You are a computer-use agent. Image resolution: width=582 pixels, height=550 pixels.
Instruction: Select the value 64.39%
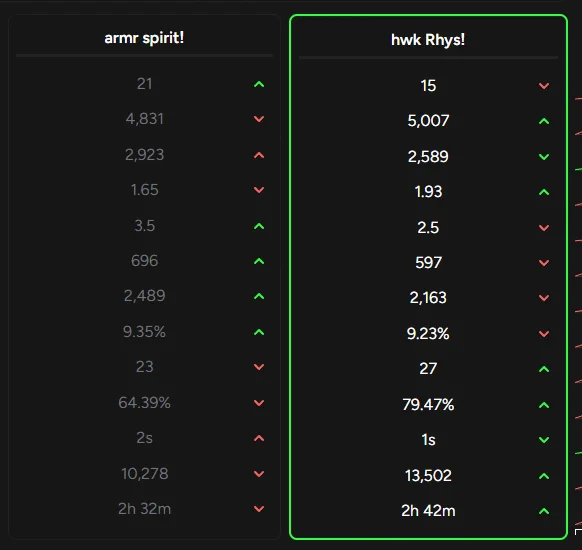[144, 403]
